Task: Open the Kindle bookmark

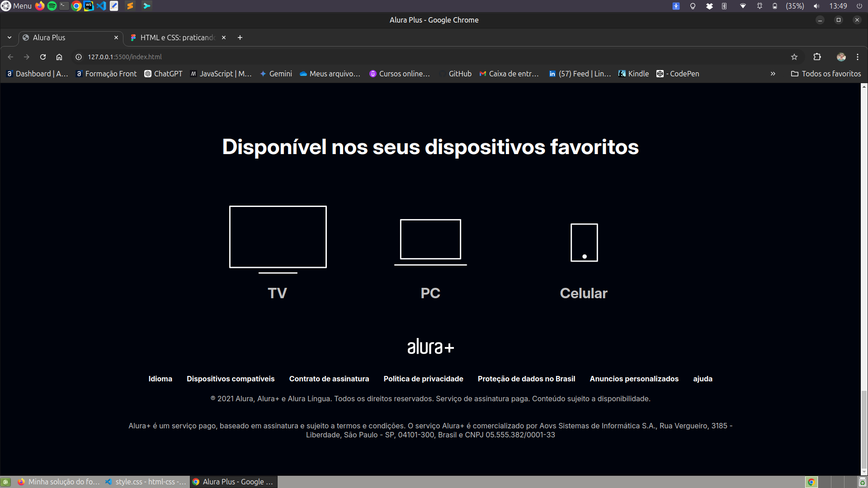Action: click(x=633, y=74)
